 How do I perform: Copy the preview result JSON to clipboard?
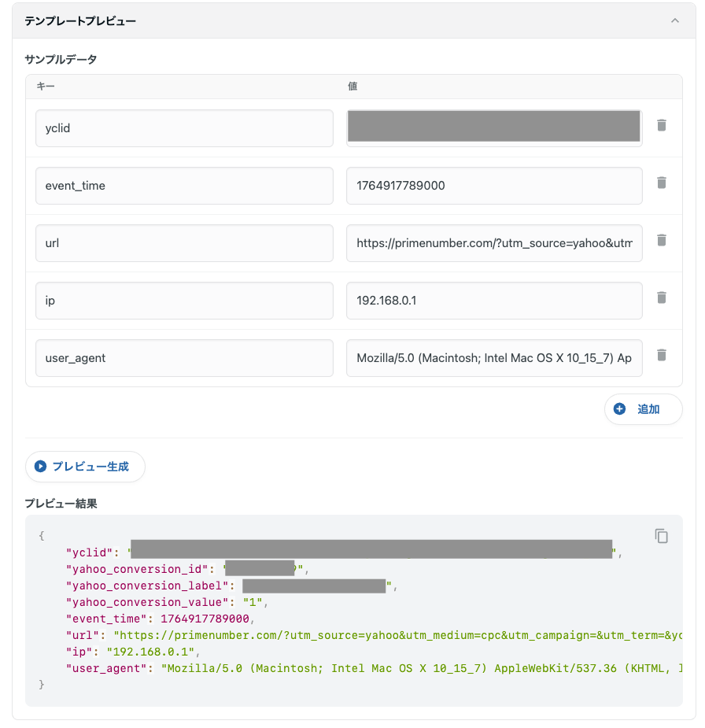click(662, 536)
